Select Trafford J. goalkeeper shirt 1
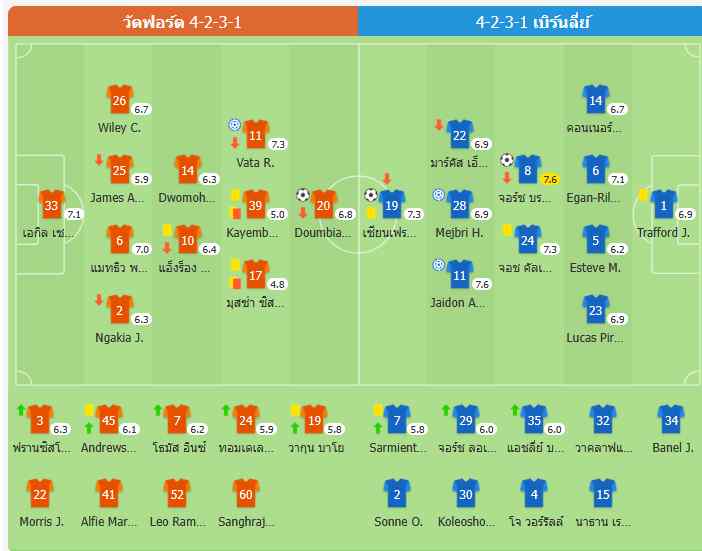 [664, 205]
